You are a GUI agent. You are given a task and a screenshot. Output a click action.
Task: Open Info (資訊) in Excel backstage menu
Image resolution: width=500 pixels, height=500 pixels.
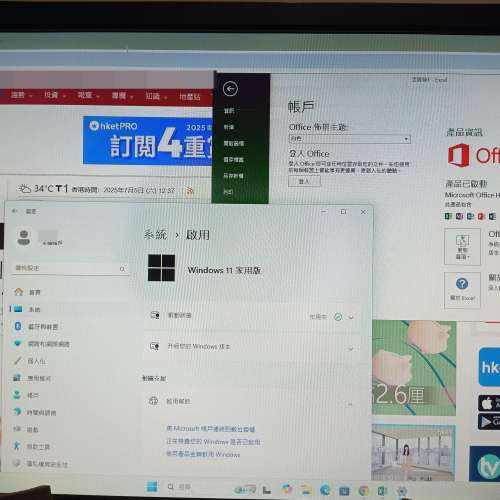coord(229,111)
